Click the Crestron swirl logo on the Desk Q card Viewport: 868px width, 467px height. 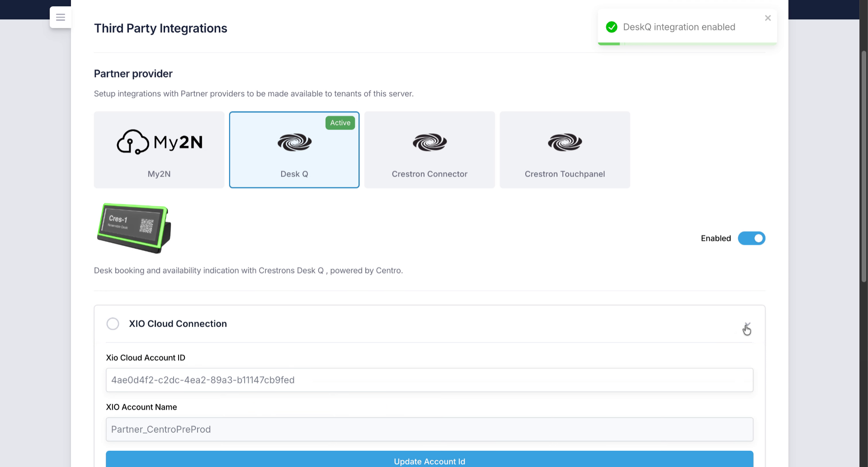click(x=294, y=142)
